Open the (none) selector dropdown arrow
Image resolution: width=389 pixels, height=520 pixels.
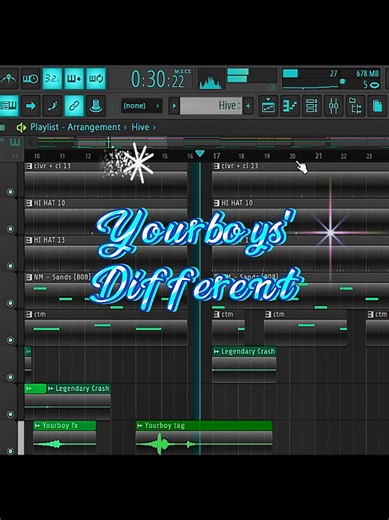[158, 106]
